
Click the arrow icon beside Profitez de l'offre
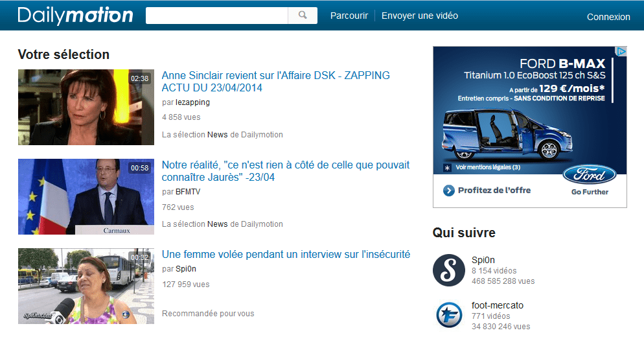449,191
